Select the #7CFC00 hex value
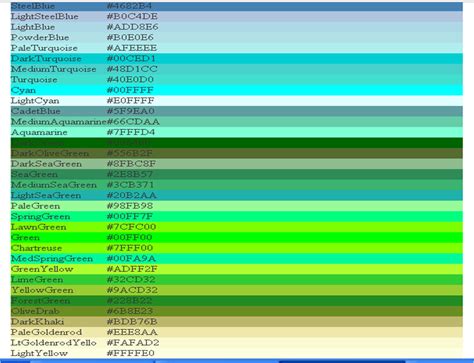The height and width of the screenshot is (363, 474). point(131,227)
